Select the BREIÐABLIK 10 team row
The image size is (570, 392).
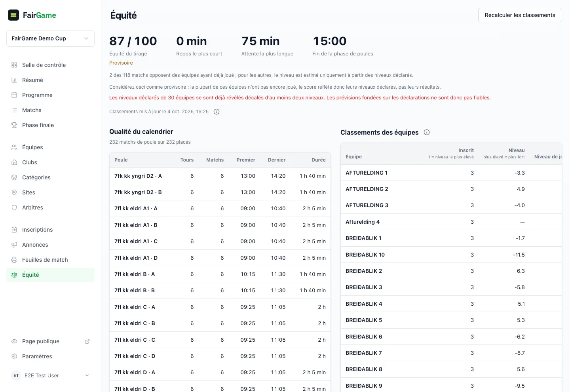(x=451, y=255)
